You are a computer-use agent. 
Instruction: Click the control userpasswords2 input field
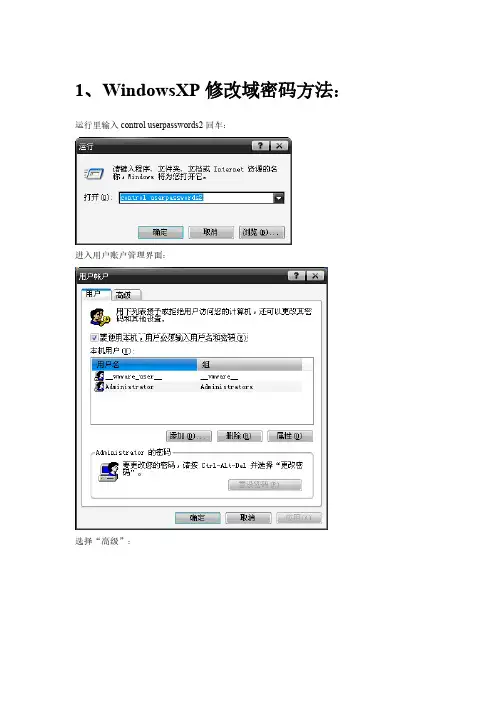point(196,197)
